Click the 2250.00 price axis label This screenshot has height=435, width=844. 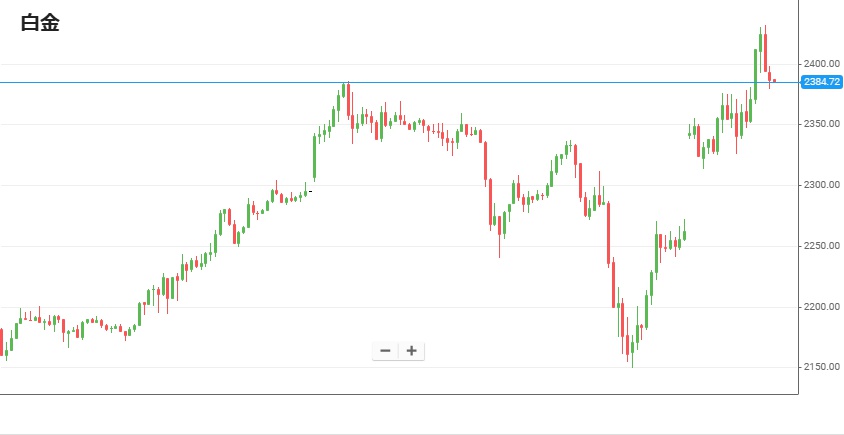point(821,246)
